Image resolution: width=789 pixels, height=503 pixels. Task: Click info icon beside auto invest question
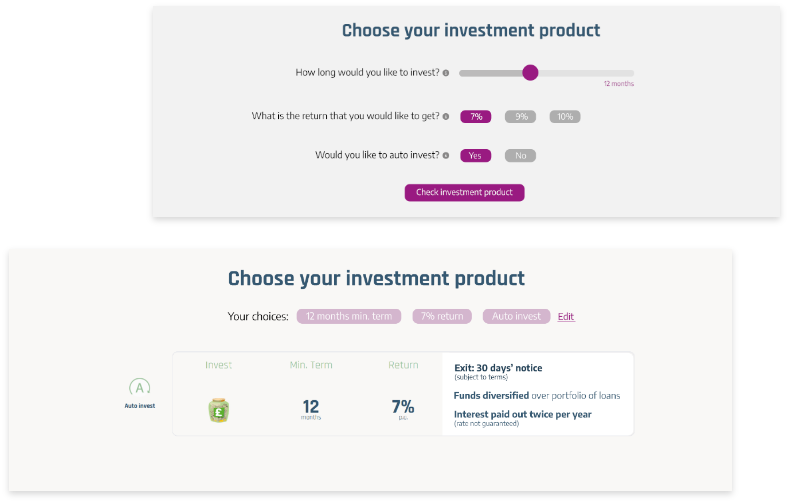[x=446, y=156]
